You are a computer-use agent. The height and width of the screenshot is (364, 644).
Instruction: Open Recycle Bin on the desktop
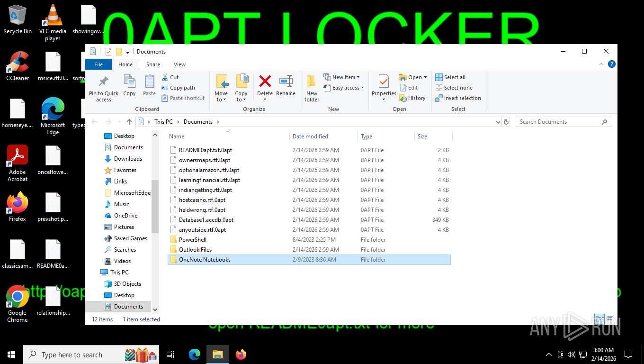pyautogui.click(x=18, y=20)
